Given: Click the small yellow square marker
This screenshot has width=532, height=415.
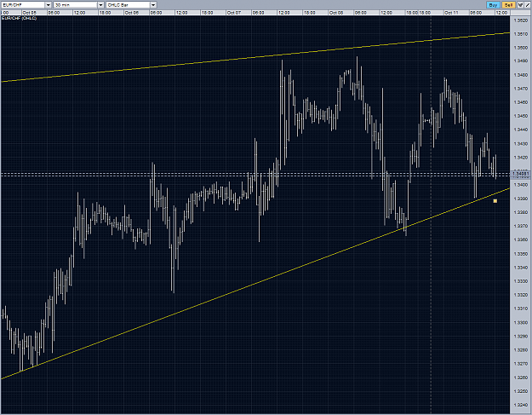Looking at the screenshot, I should point(495,201).
